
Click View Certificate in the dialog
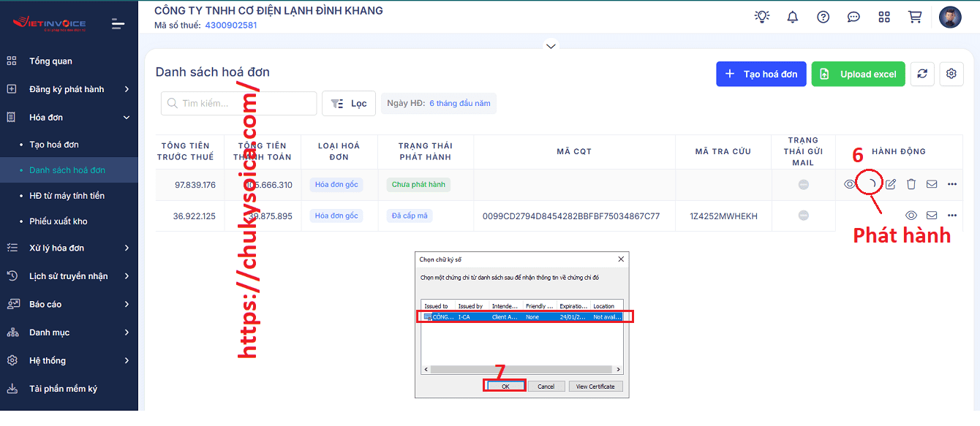click(x=595, y=386)
